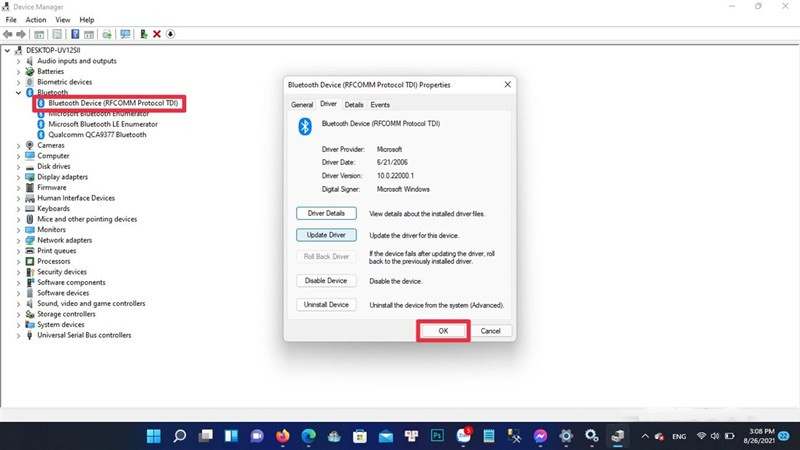Click the taskbar Search magnifier icon
Viewport: 800px width, 450px height.
[180, 436]
